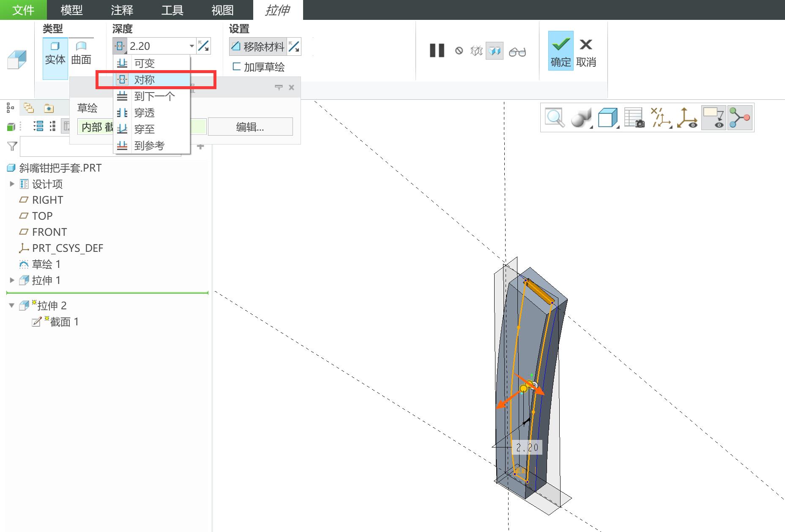
Task: Click the zoom magnifier view icon
Action: [555, 117]
